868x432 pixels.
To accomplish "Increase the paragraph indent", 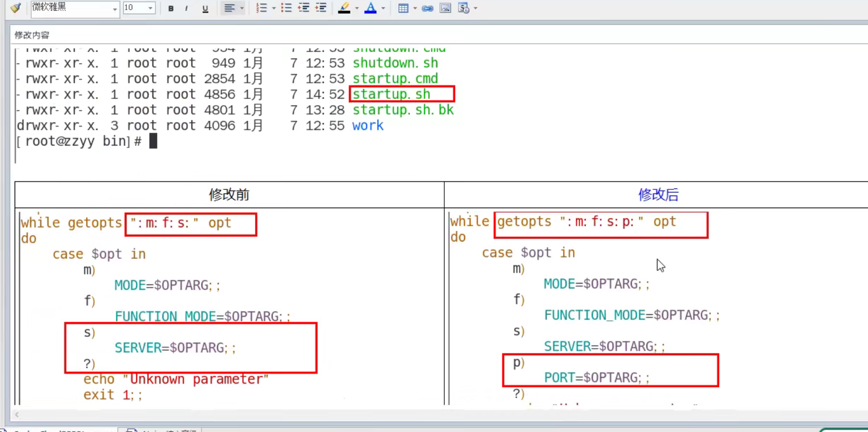I will pyautogui.click(x=321, y=8).
